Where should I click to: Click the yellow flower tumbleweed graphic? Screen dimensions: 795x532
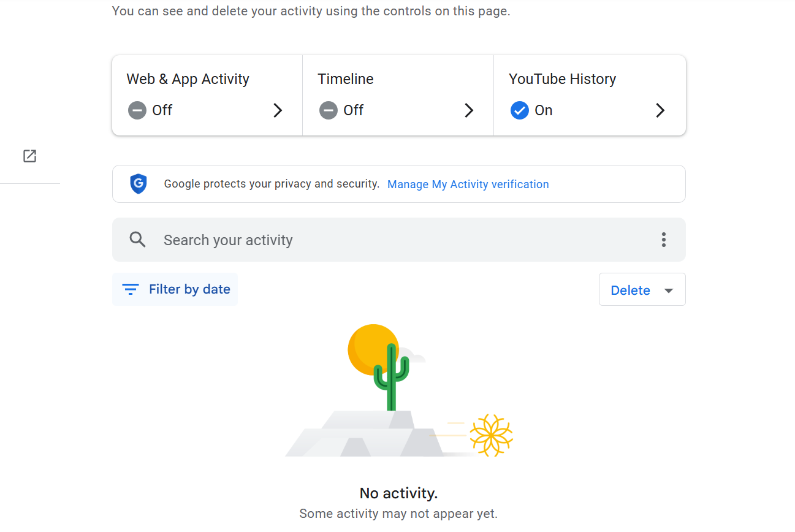tap(491, 435)
